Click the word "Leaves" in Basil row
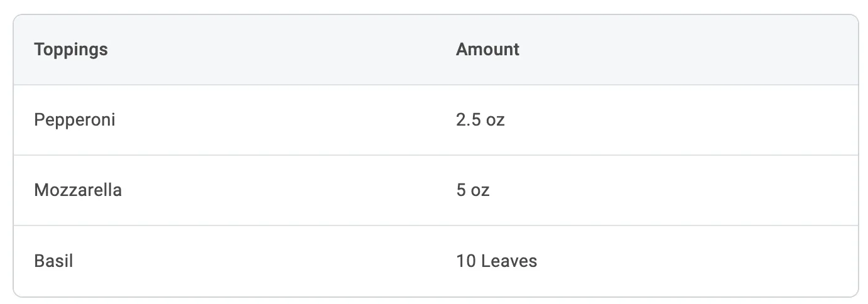 pos(509,261)
